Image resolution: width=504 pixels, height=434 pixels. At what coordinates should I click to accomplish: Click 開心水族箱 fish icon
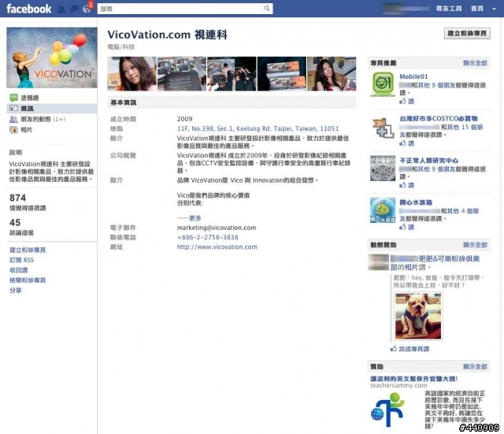click(x=383, y=210)
